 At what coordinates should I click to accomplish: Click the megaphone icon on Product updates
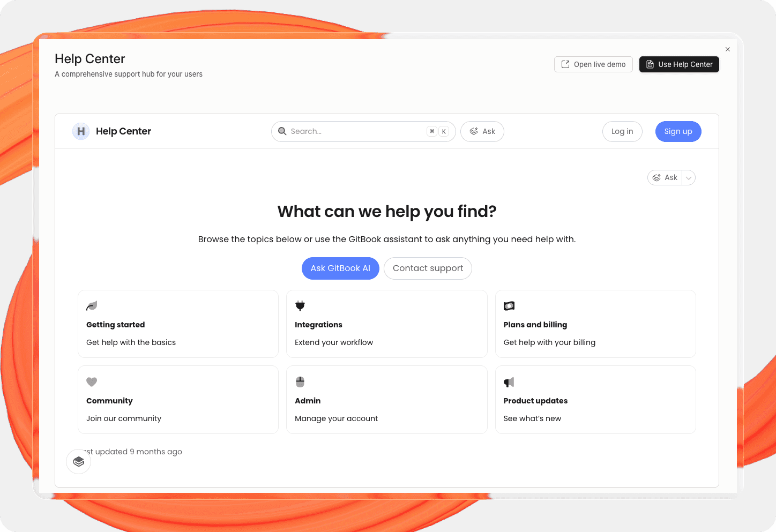click(509, 382)
